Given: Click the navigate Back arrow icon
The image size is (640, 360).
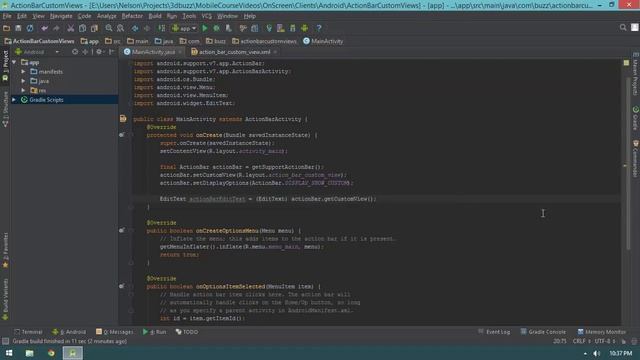Looking at the screenshot, I should (135, 28).
